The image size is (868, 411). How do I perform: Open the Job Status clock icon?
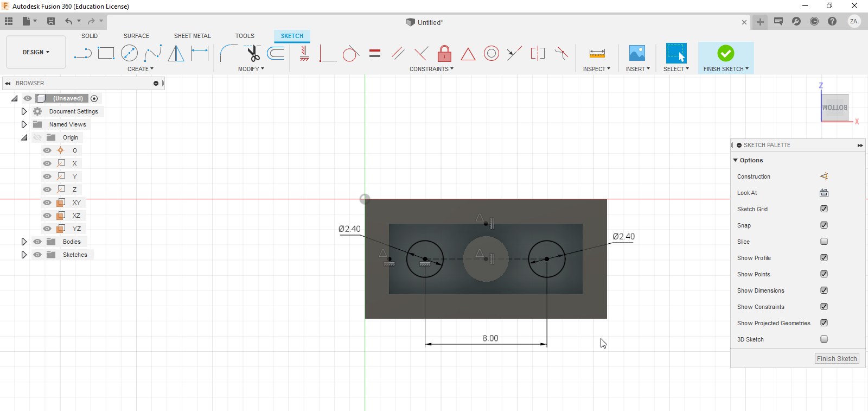tap(814, 21)
